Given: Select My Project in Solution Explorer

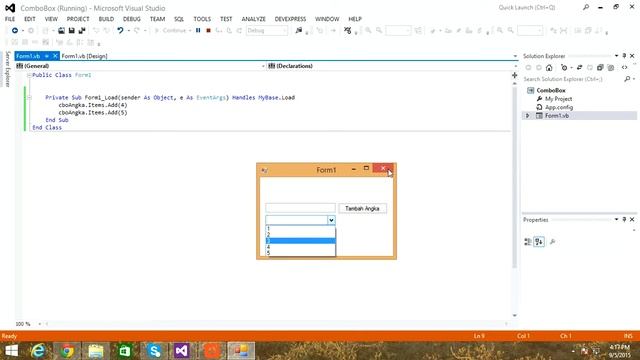Looking at the screenshot, I should click(x=558, y=99).
